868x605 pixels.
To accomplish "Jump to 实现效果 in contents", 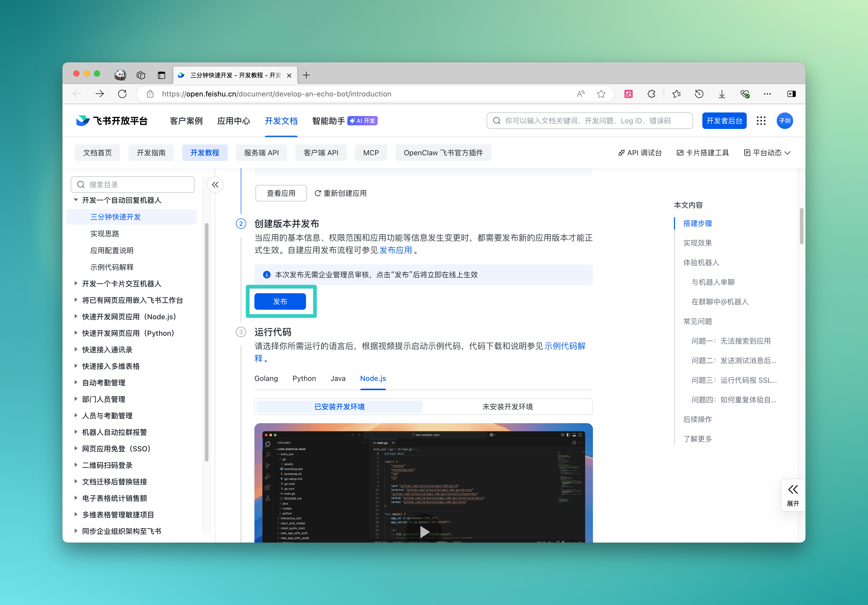I will tap(697, 243).
